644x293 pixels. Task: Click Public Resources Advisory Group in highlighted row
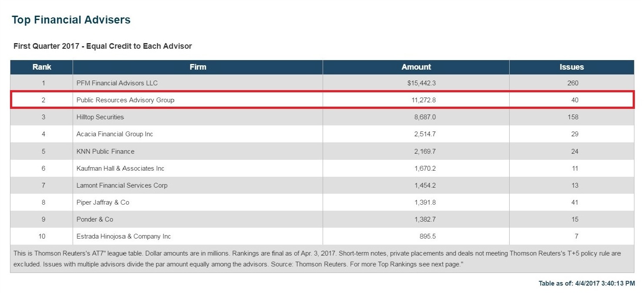pos(125,100)
